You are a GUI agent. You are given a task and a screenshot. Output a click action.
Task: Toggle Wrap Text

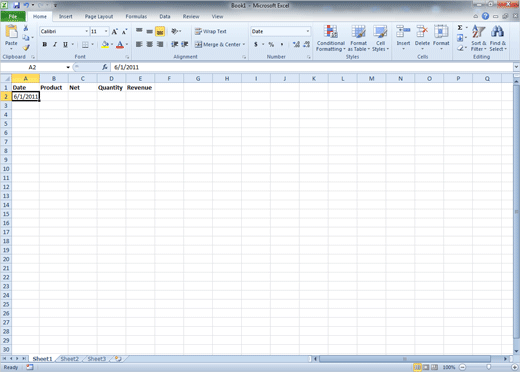(x=211, y=31)
